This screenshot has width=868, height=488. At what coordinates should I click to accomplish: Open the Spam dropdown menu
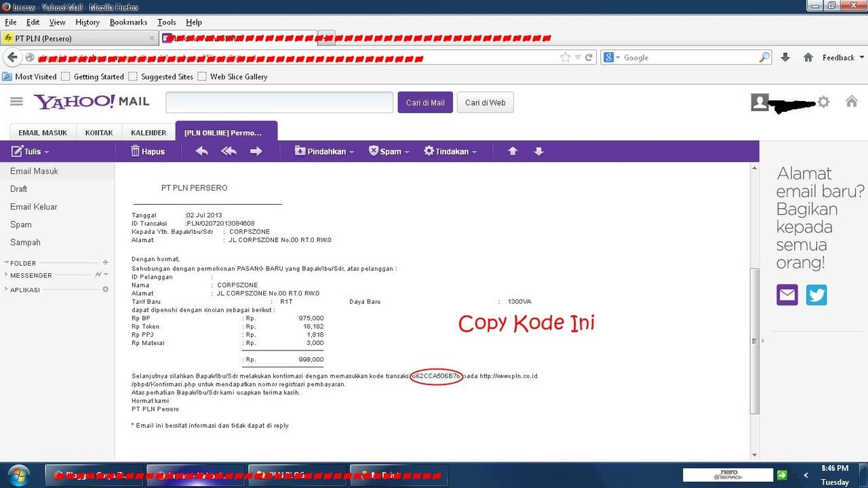389,152
